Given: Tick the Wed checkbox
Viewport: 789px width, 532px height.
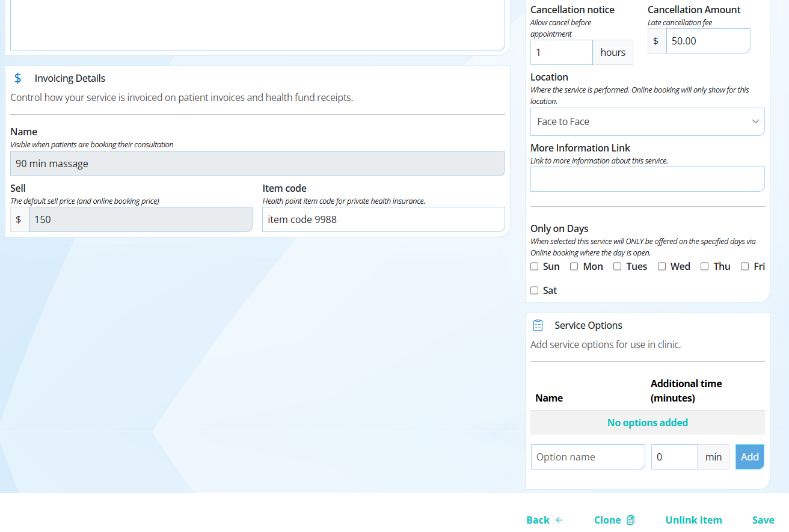Looking at the screenshot, I should 662,266.
